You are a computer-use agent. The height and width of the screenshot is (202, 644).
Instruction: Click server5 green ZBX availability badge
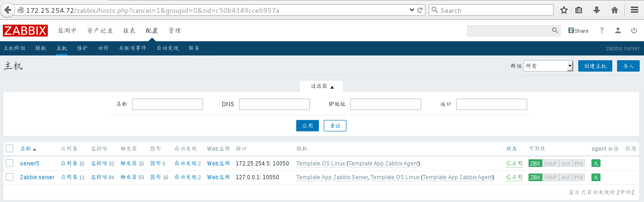(535, 163)
